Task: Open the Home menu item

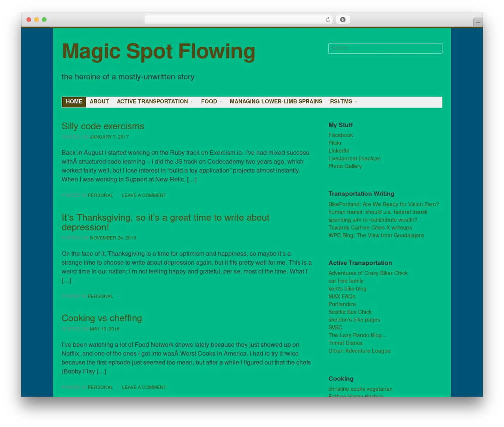Action: point(74,102)
